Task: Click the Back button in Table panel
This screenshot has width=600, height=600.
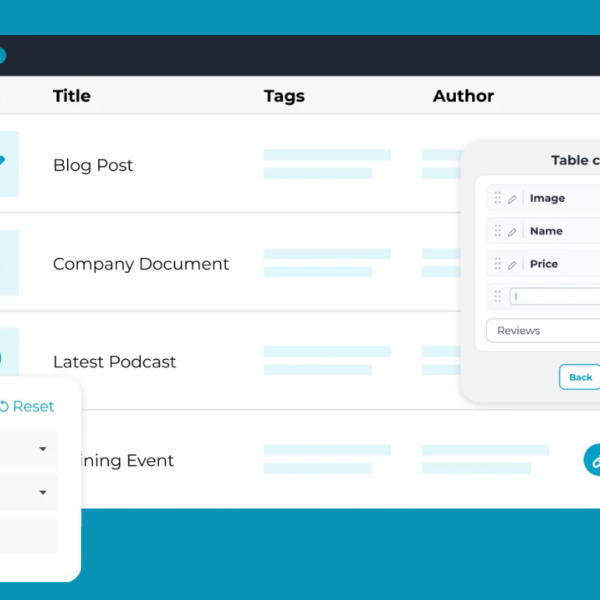Action: [x=579, y=377]
